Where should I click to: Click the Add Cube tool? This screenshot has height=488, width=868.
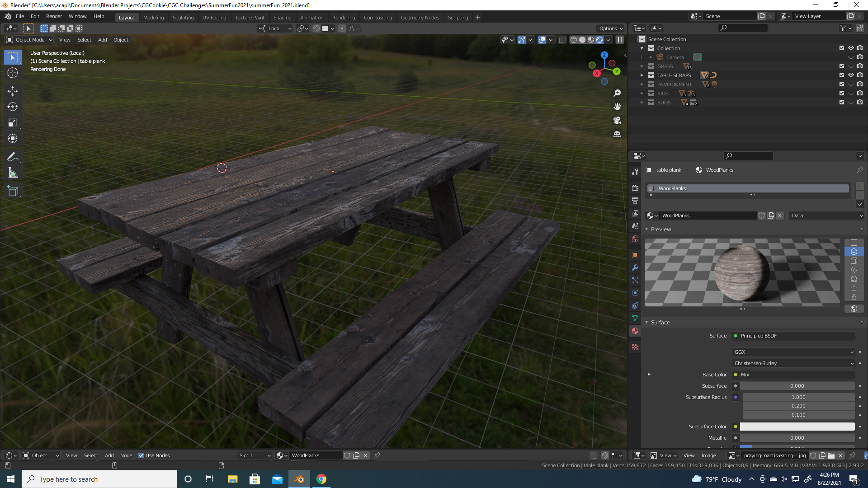coord(13,191)
